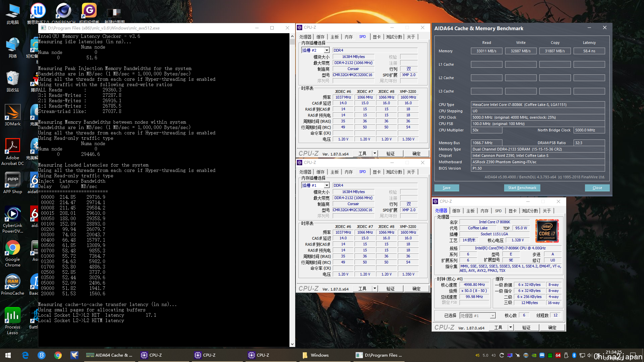Viewport: 644px width, 362px height.
Task: Open the CINEBENCH desktop shortcut
Action: point(63,13)
